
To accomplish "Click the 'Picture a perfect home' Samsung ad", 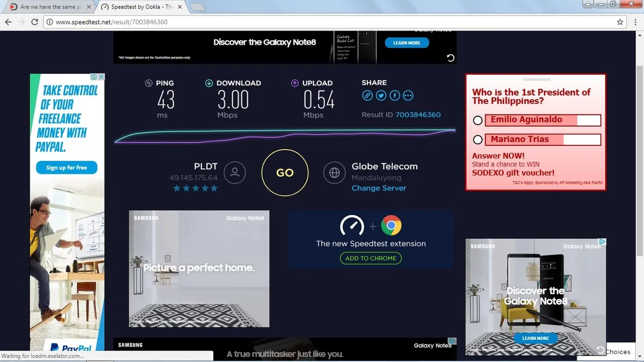I will click(x=199, y=269).
